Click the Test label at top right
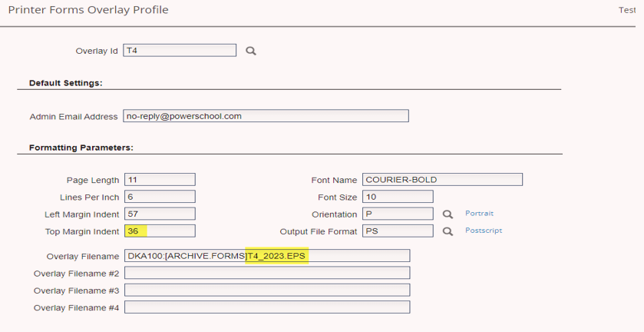 coord(627,10)
